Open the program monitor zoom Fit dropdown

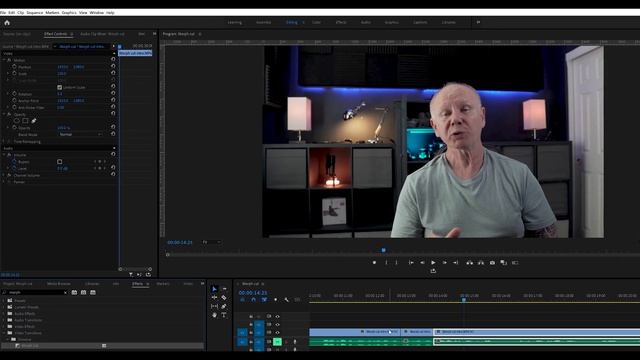[211, 242]
